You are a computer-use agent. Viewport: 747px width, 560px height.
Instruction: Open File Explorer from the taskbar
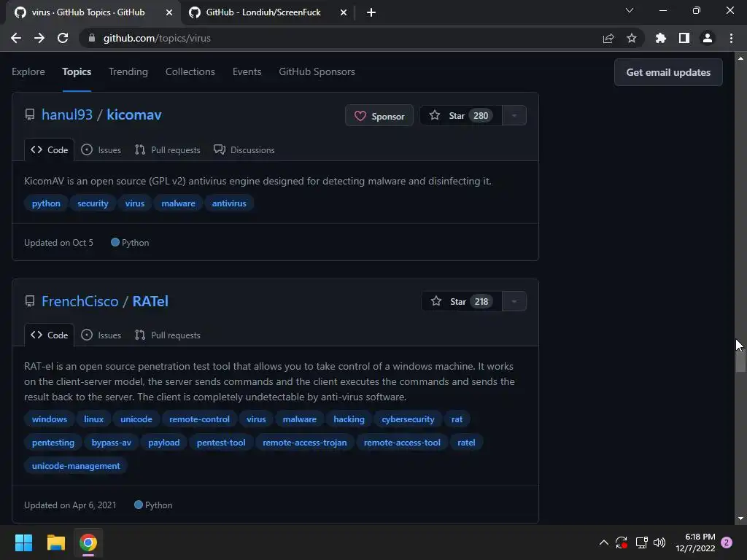[55, 542]
